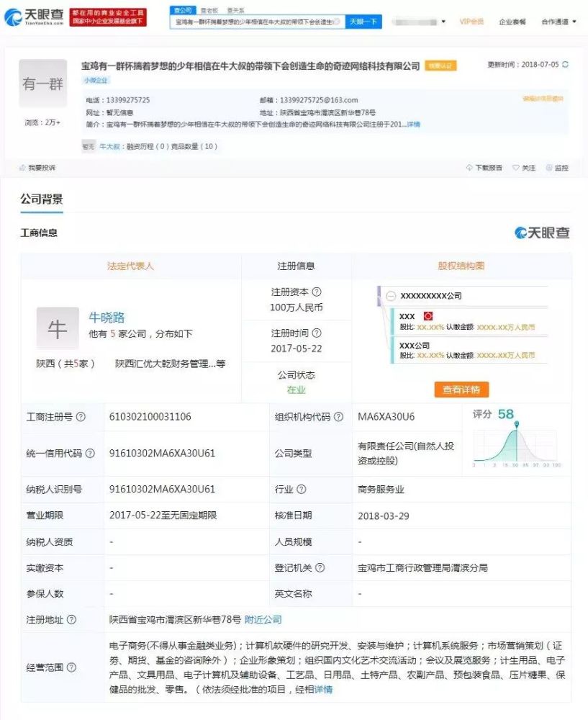Switch to the 查关系 search tab
This screenshot has height=720, width=588.
(235, 10)
